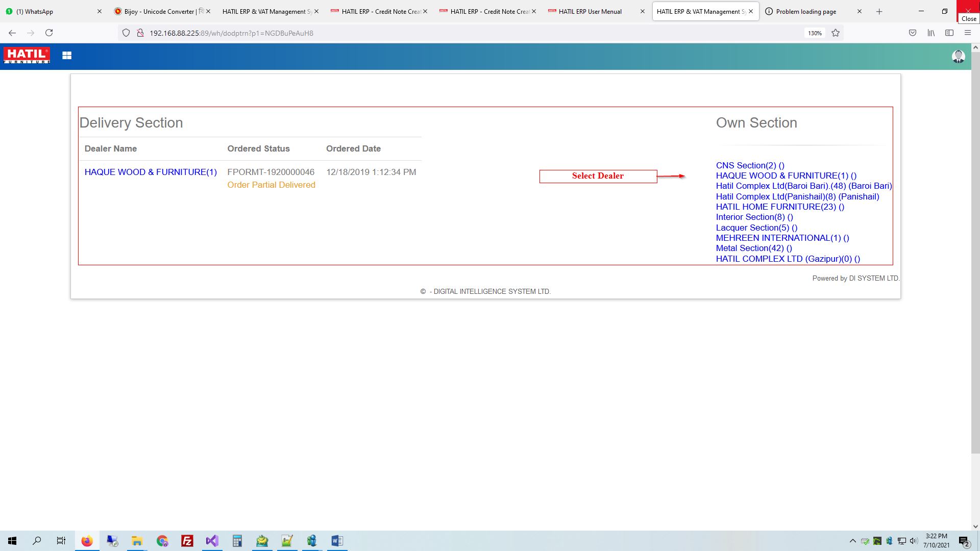
Task: Click the Ordered Status column header
Action: [258, 148]
